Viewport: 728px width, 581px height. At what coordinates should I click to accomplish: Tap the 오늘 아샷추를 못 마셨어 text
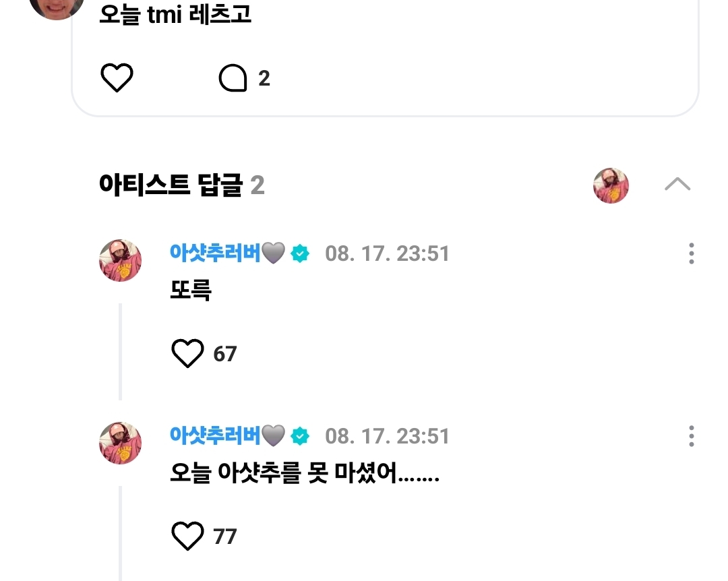pos(305,473)
